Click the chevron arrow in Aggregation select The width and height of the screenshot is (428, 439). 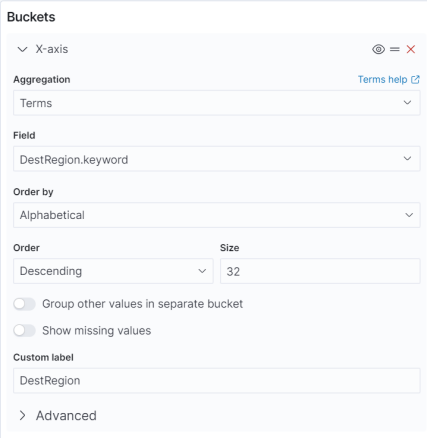407,102
